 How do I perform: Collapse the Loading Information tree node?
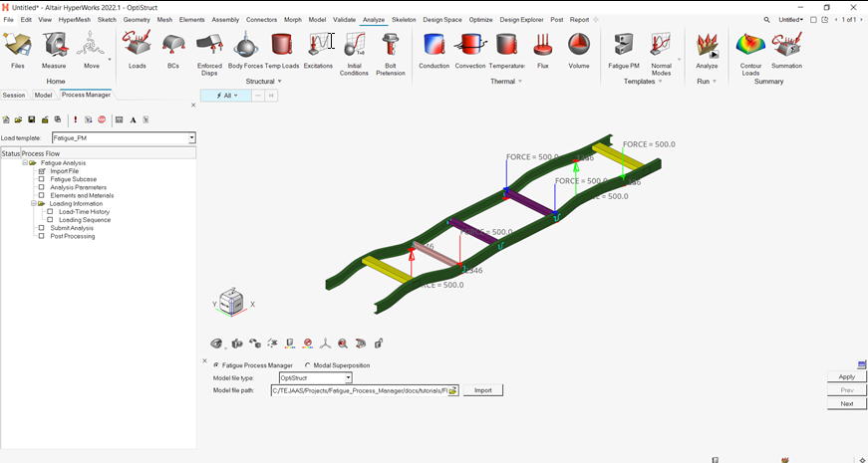point(33,203)
